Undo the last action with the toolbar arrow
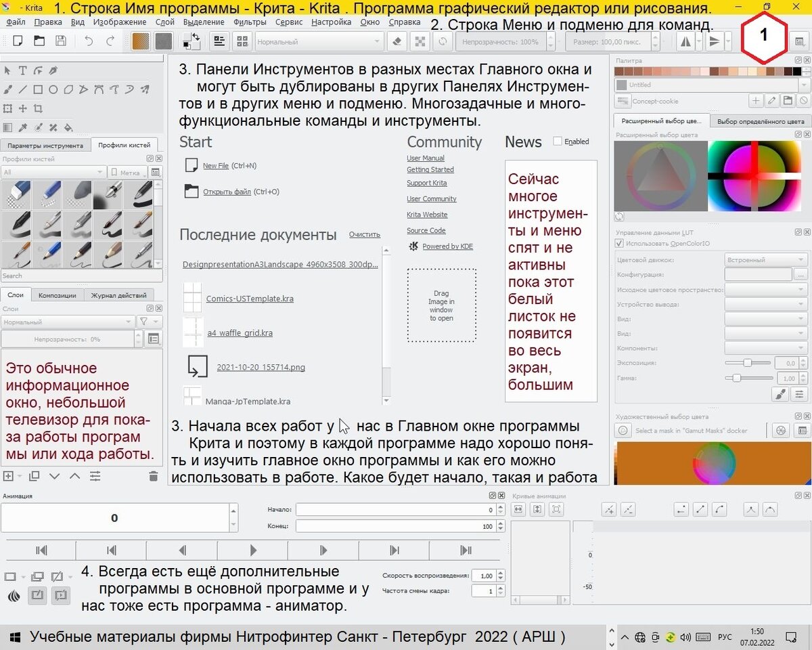 89,41
